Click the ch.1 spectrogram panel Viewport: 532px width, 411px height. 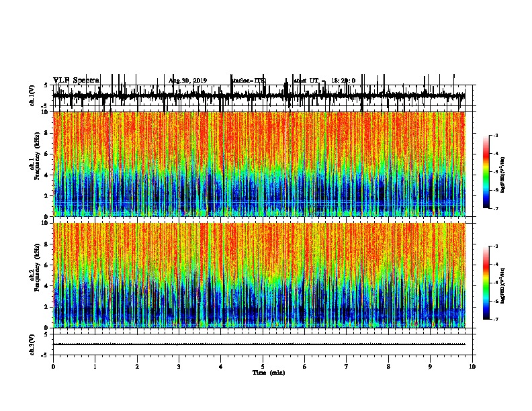[259, 164]
